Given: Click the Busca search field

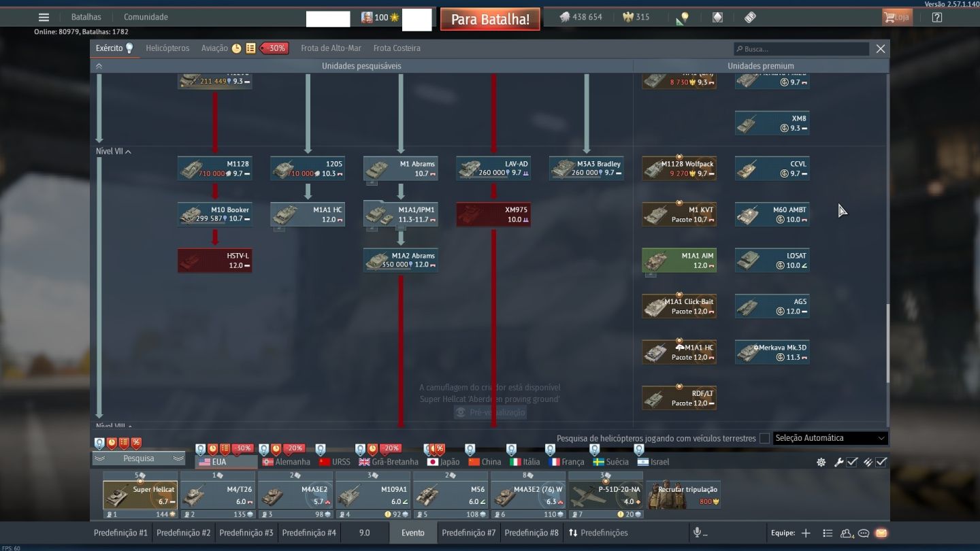Looking at the screenshot, I should (801, 49).
